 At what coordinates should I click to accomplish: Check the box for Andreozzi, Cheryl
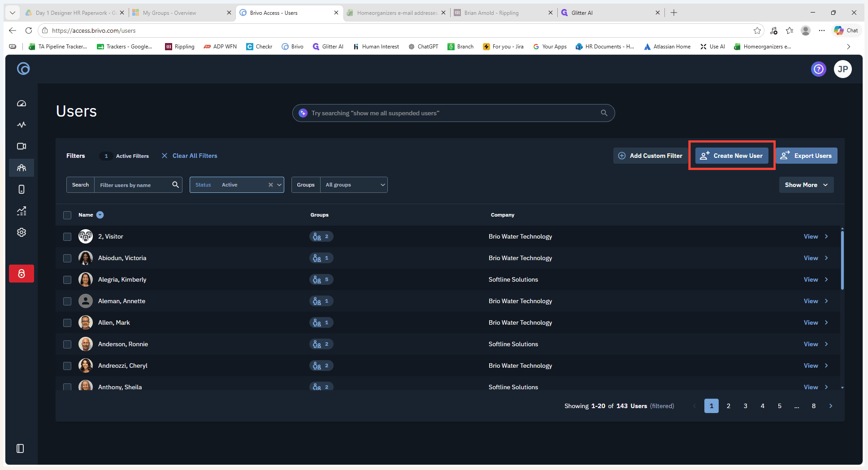[x=67, y=366]
